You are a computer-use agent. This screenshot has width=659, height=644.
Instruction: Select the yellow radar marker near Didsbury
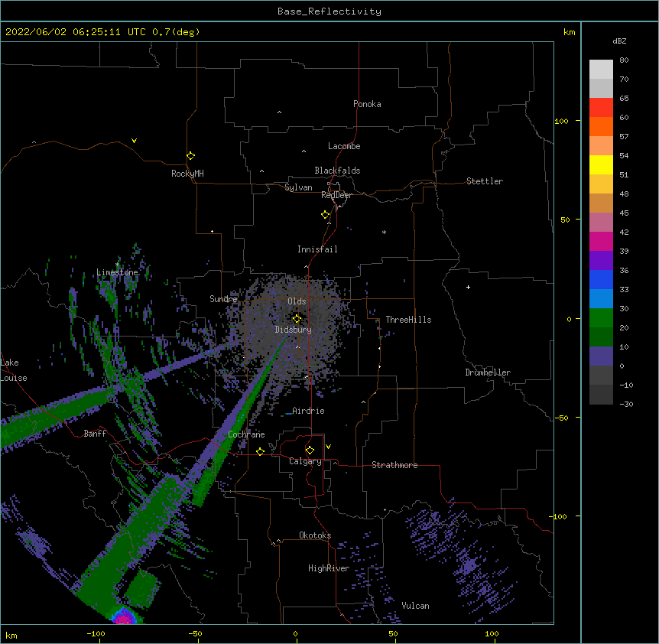pyautogui.click(x=297, y=318)
